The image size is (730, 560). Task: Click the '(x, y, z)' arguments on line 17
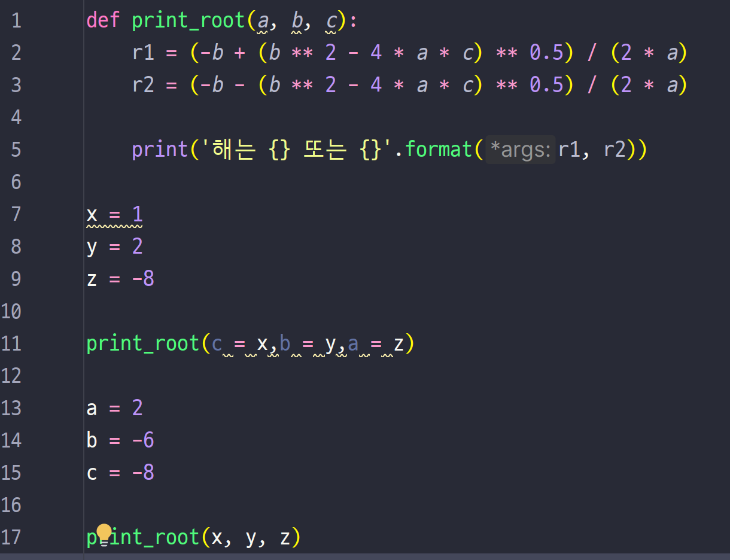pos(251,537)
